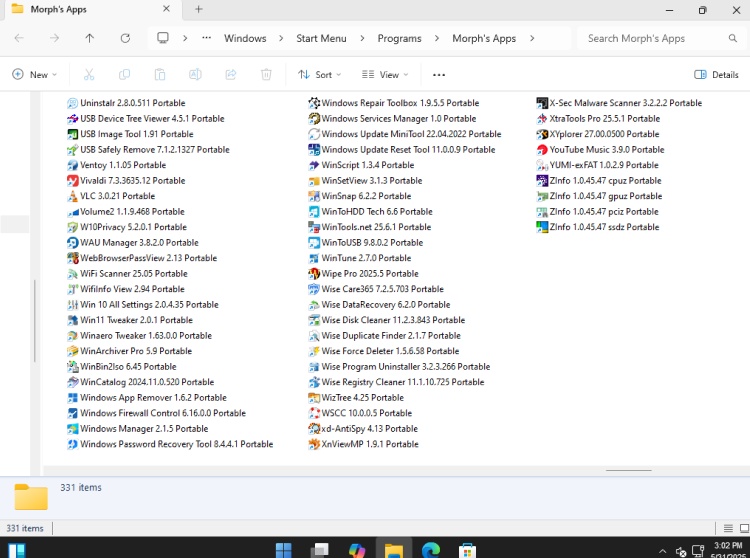Click the Copy icon in the toolbar
Viewport: 750px width, 558px height.
point(124,75)
